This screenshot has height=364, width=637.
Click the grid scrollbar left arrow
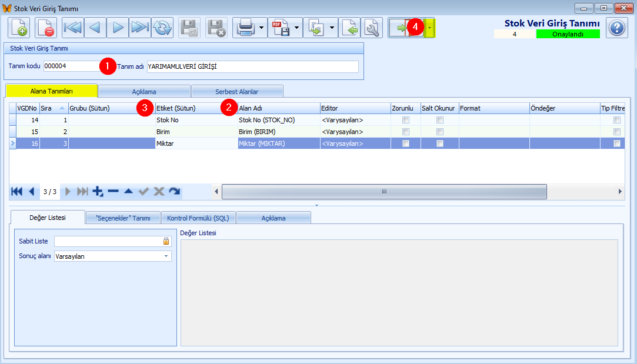(216, 191)
